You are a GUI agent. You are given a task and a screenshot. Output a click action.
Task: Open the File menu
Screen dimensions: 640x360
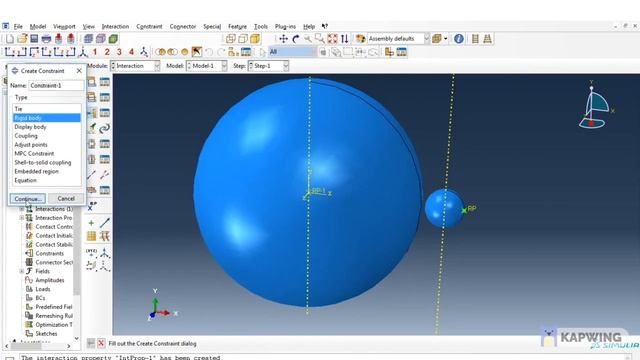pos(18,27)
